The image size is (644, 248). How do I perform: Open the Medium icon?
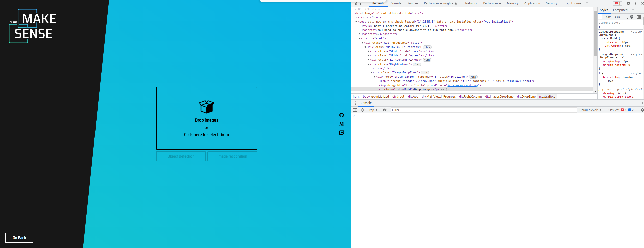(341, 124)
